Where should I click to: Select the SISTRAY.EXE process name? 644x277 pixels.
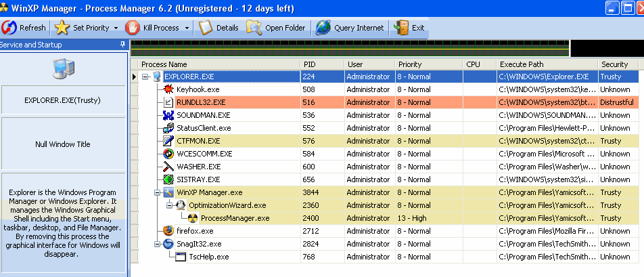(198, 179)
